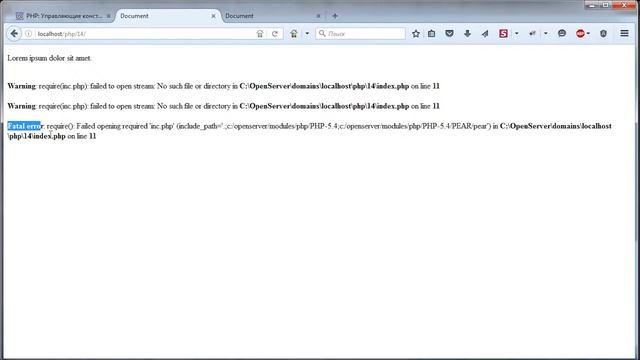Viewport: 640px width, 360px height.
Task: Close the active Document tab
Action: [213, 16]
